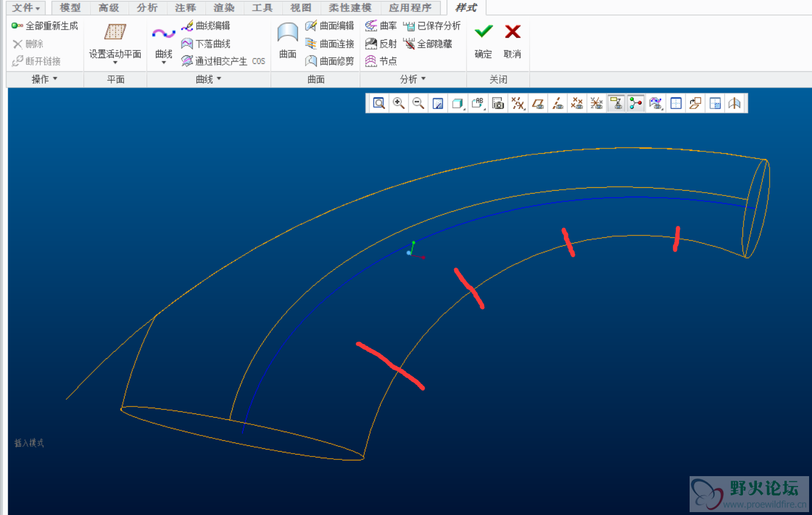Screen dimensions: 812x515
Task: Switch to the 视图 tab
Action: tap(300, 8)
